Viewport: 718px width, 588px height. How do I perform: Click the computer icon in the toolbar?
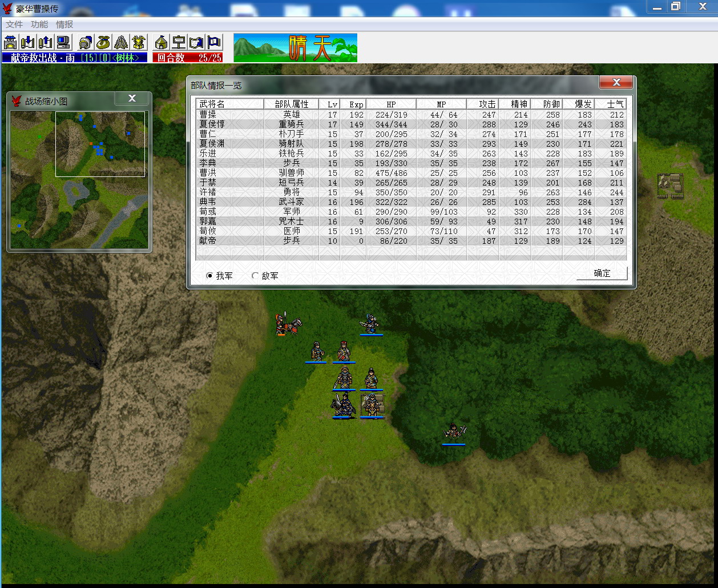63,42
